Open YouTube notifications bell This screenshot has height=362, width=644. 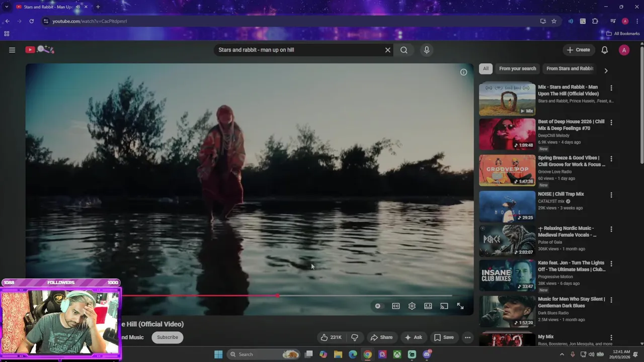[x=605, y=50]
